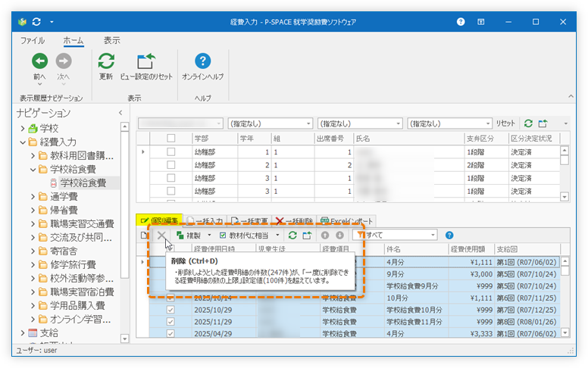Select 修学旅行費 in the navigation tree
Image resolution: width=588 pixels, height=368 pixels.
point(72,264)
